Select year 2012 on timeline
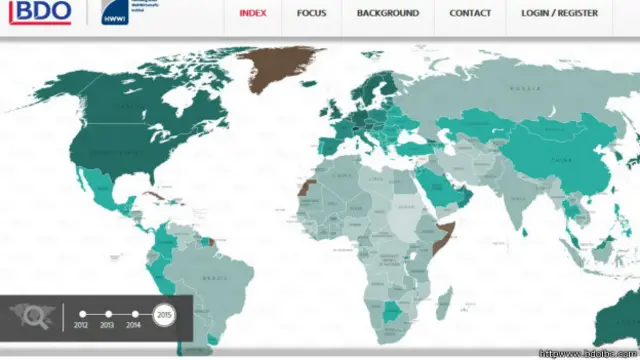The height and width of the screenshot is (360, 640). [82, 314]
